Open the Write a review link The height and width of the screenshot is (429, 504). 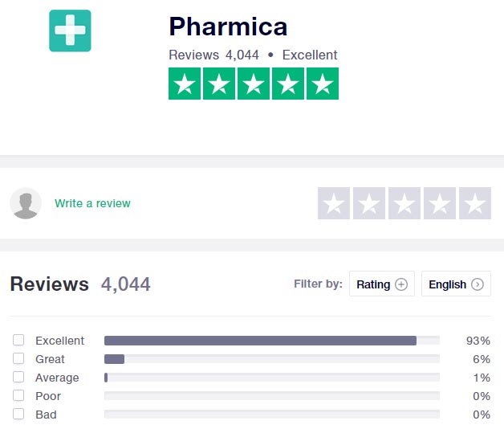click(92, 203)
